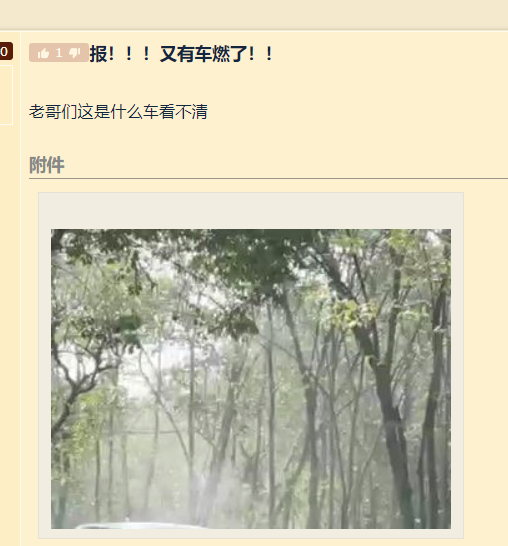Open the attached forest photo thumbnail
The image size is (508, 546).
coord(251,379)
